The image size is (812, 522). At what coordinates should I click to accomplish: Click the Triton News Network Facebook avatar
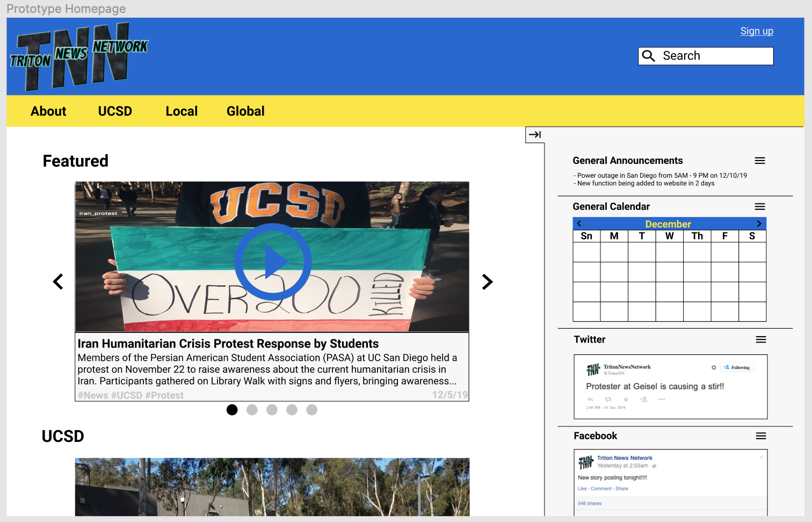point(586,462)
